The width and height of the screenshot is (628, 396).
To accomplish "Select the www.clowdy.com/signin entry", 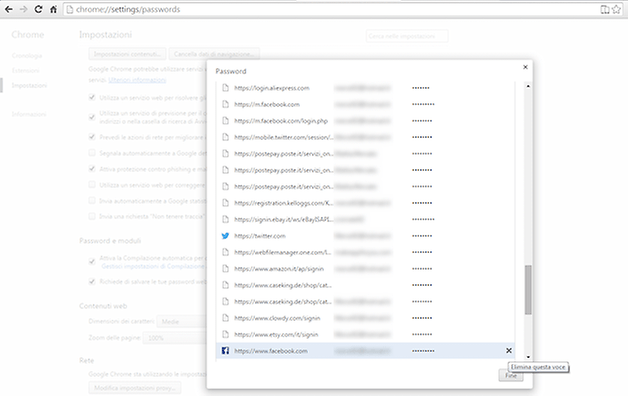I will click(365, 318).
